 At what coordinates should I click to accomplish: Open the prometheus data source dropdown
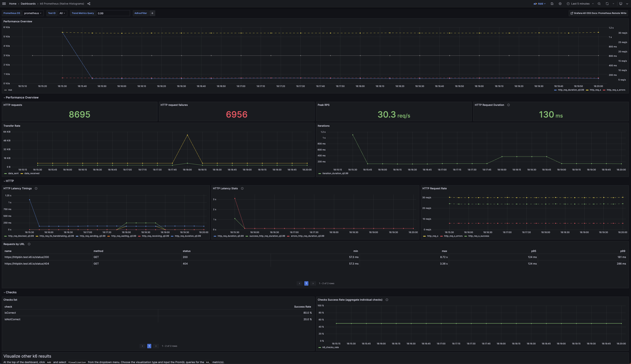[x=33, y=13]
